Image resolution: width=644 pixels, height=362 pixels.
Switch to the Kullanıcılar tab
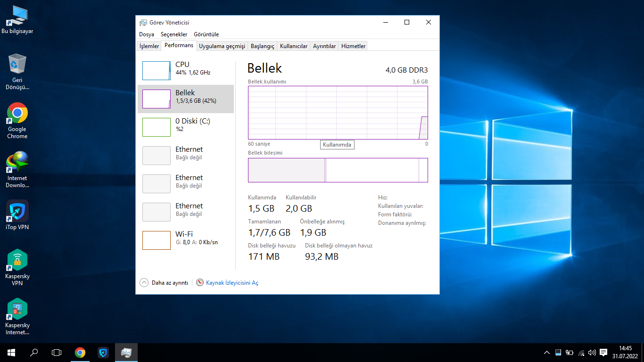294,46
